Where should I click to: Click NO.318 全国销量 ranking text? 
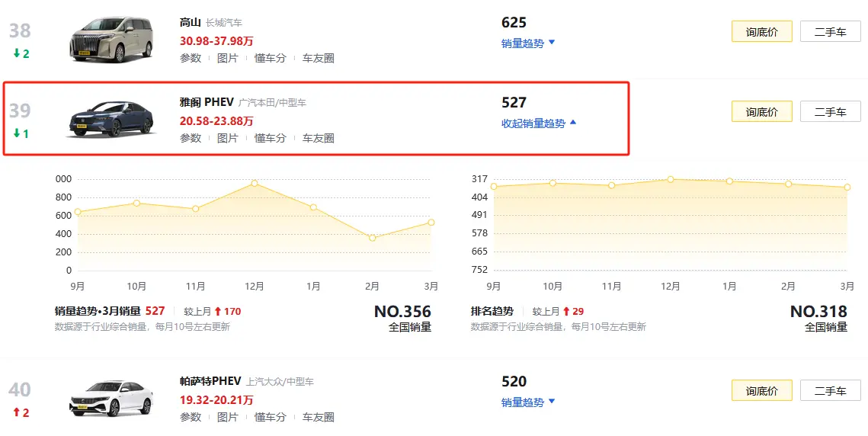818,319
